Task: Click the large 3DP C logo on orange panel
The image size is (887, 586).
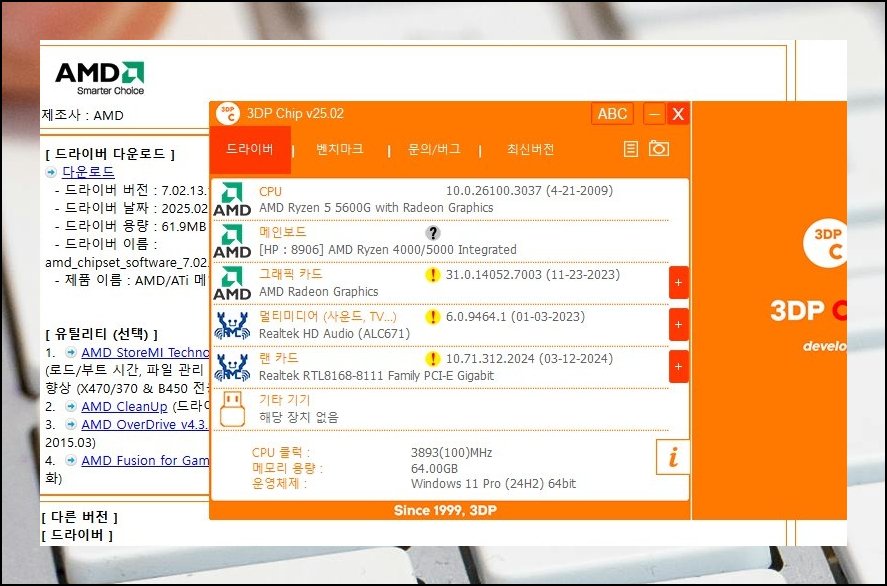Action: [825, 243]
